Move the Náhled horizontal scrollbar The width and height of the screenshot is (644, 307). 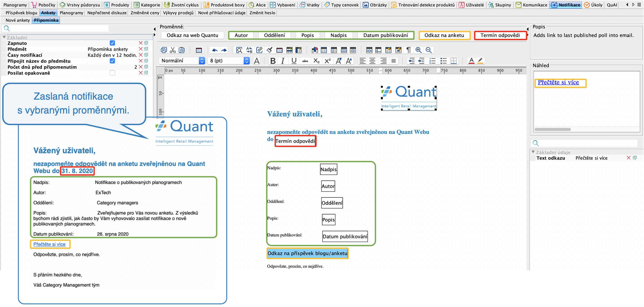coord(553,129)
